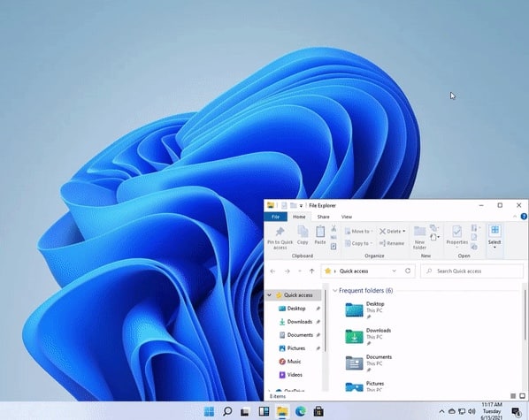
Task: Switch to large icons view in status bar
Action: point(522,396)
